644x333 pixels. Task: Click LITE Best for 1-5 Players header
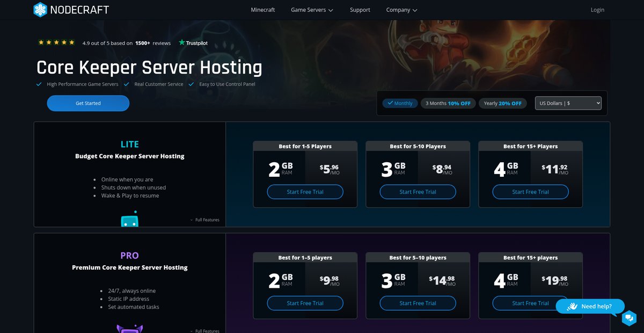click(305, 146)
